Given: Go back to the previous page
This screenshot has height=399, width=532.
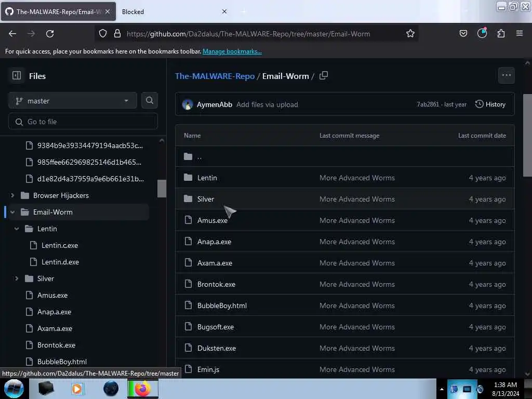Looking at the screenshot, I should (12, 34).
